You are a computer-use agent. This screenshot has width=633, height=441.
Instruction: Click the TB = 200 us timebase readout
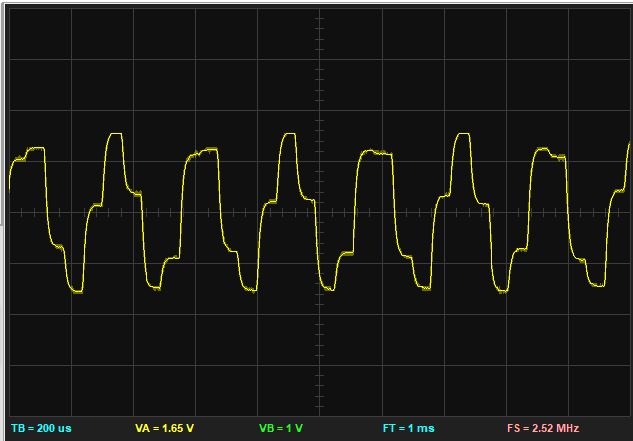(x=41, y=428)
